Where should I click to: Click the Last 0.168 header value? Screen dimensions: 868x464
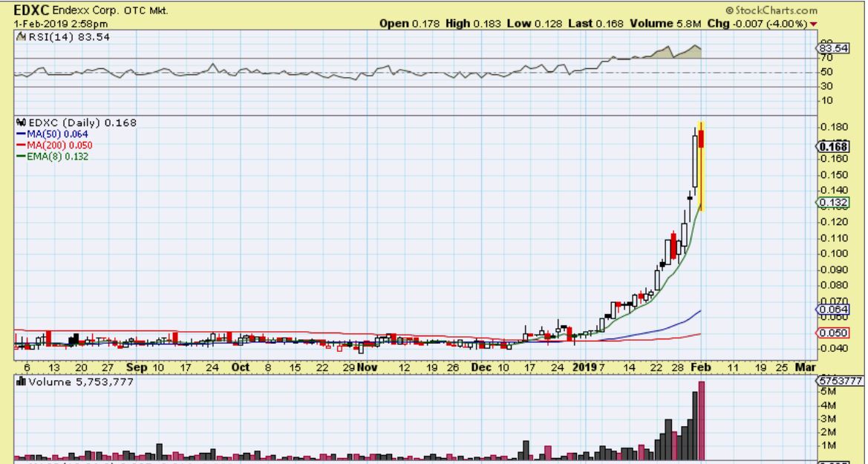pyautogui.click(x=595, y=24)
